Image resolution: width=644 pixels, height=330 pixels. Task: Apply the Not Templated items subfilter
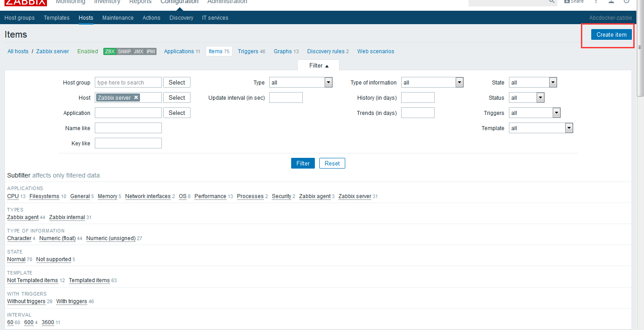tap(33, 280)
